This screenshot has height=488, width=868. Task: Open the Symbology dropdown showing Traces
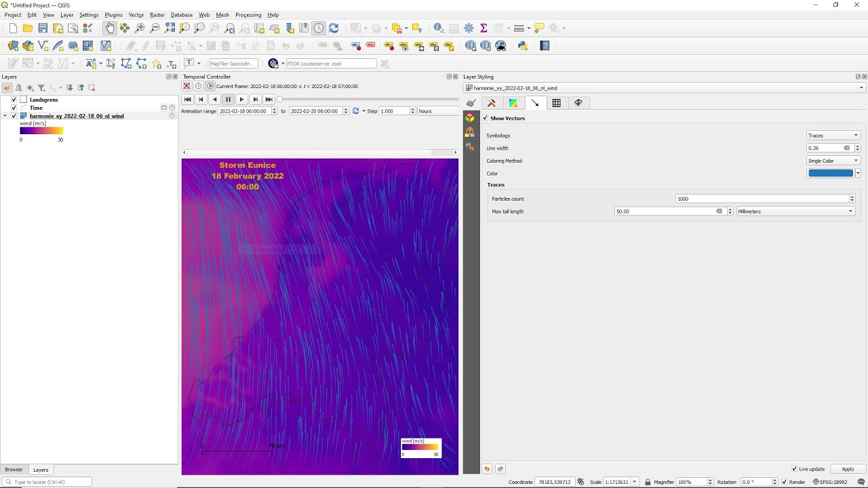[x=833, y=136]
